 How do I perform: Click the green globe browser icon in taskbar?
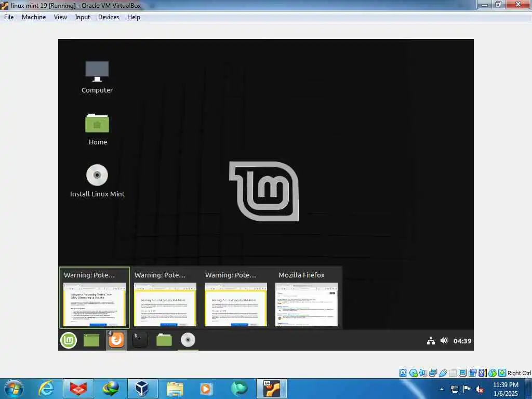[239, 389]
